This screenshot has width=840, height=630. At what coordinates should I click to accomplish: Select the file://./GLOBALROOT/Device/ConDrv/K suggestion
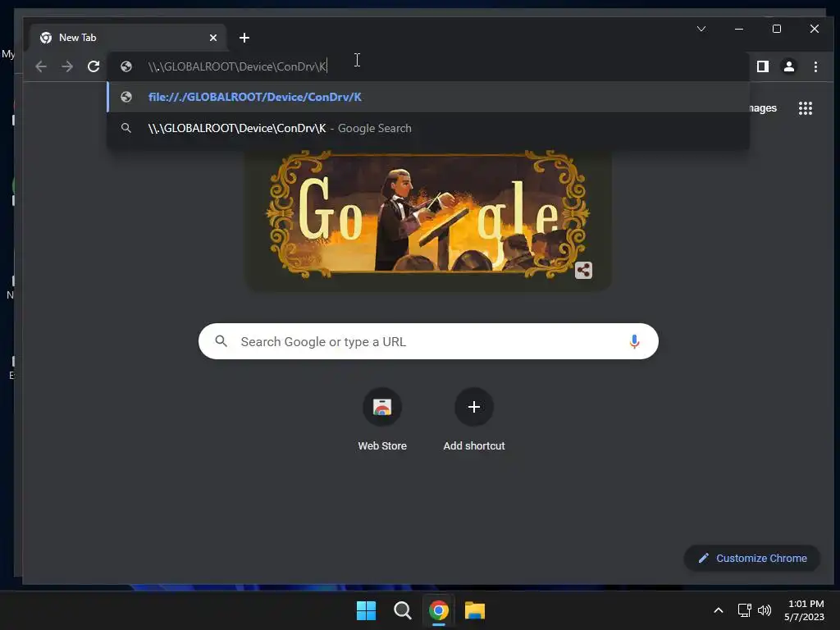pos(428,97)
